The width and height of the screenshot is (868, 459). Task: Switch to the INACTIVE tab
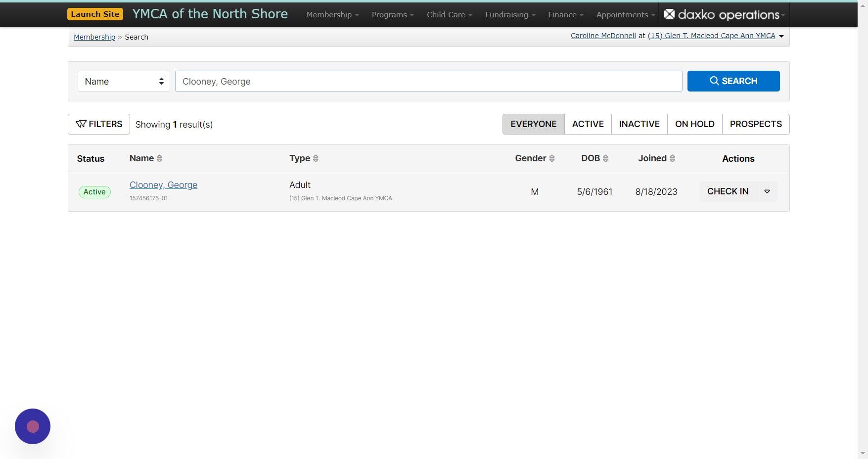[x=639, y=124]
